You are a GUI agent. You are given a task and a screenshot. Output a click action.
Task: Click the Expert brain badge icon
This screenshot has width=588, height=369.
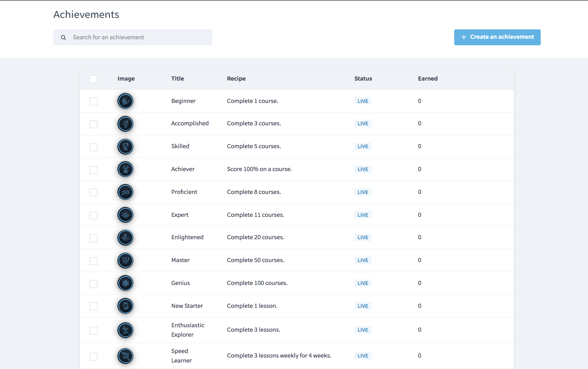tap(125, 215)
